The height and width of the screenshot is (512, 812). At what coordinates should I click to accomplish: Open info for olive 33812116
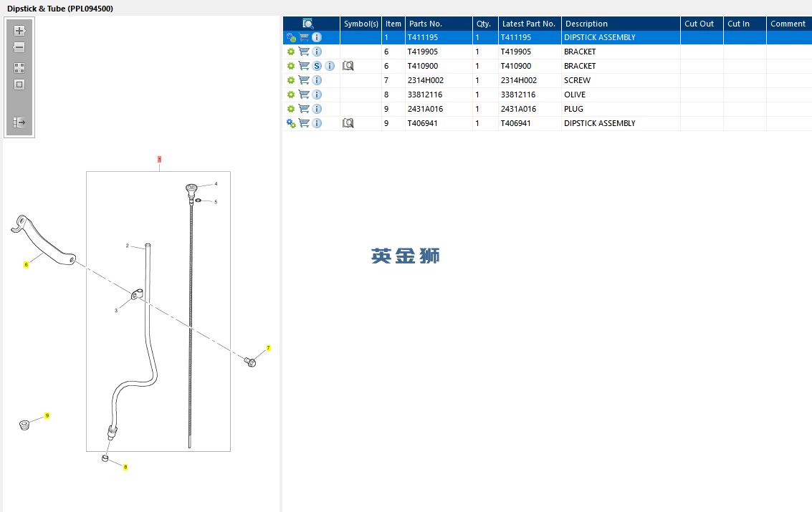[x=317, y=95]
